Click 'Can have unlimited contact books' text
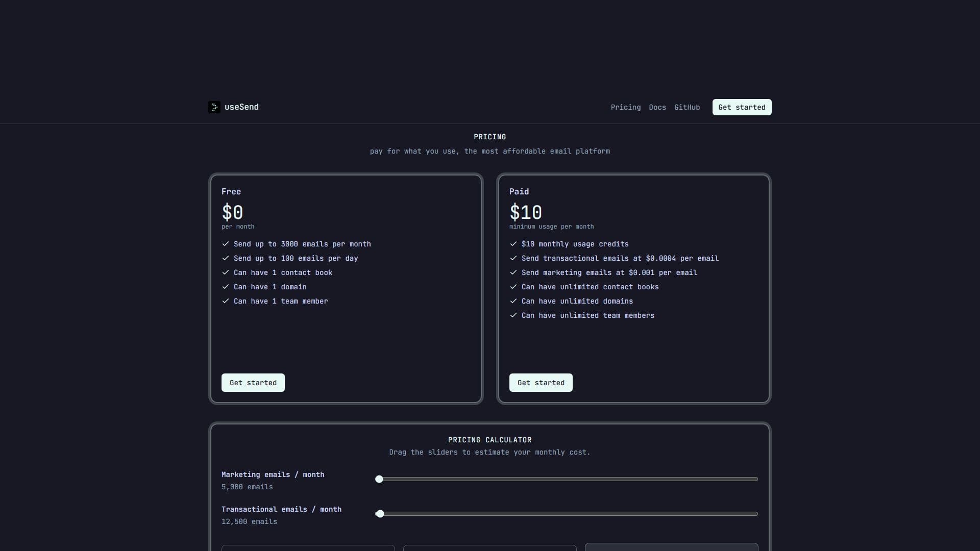The width and height of the screenshot is (980, 551). (x=590, y=287)
